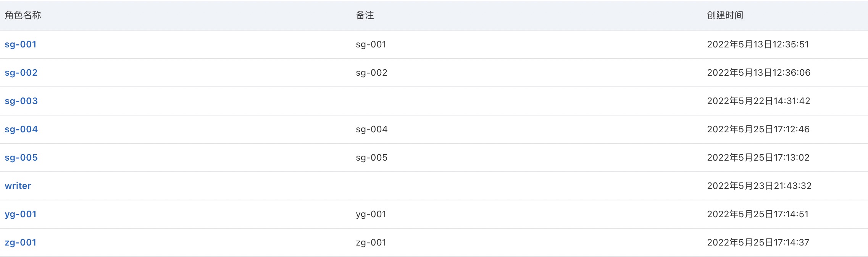Click the creation time 2022年5月22日14:31:42
Viewport: 868px width, 257px height.
click(x=758, y=101)
